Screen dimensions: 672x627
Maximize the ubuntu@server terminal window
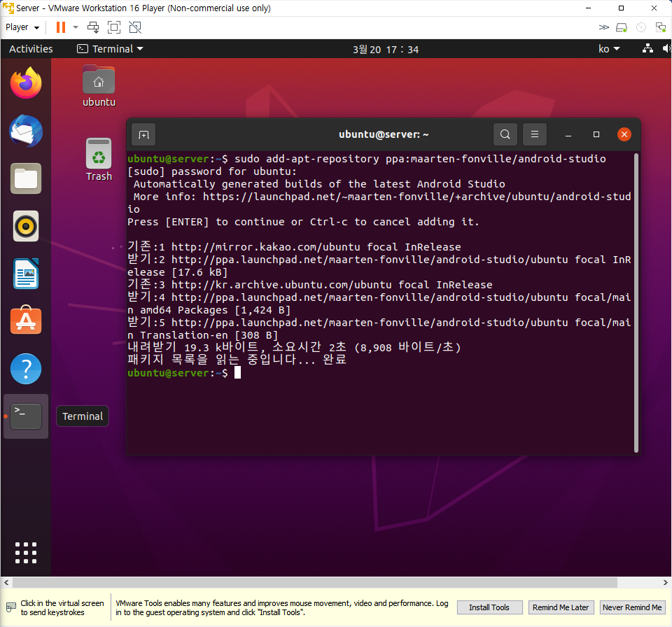point(596,134)
